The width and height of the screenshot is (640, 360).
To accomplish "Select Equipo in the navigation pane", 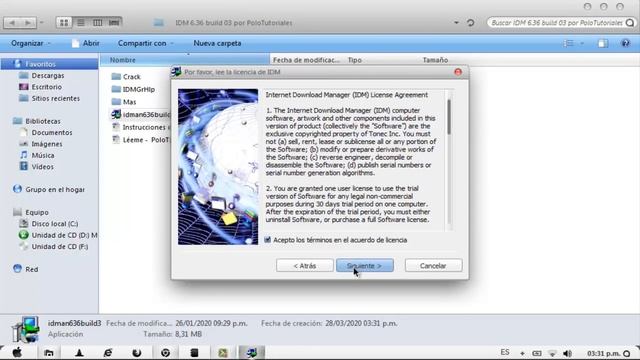I will click(31, 212).
